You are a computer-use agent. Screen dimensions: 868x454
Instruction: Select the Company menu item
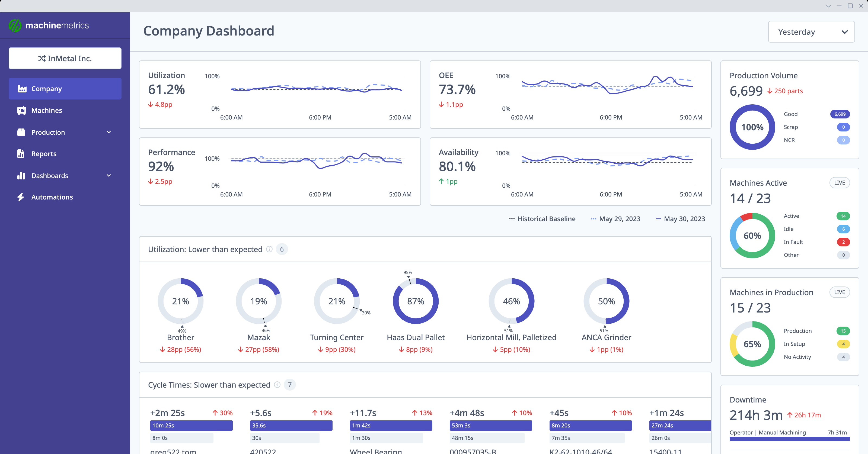coord(65,88)
